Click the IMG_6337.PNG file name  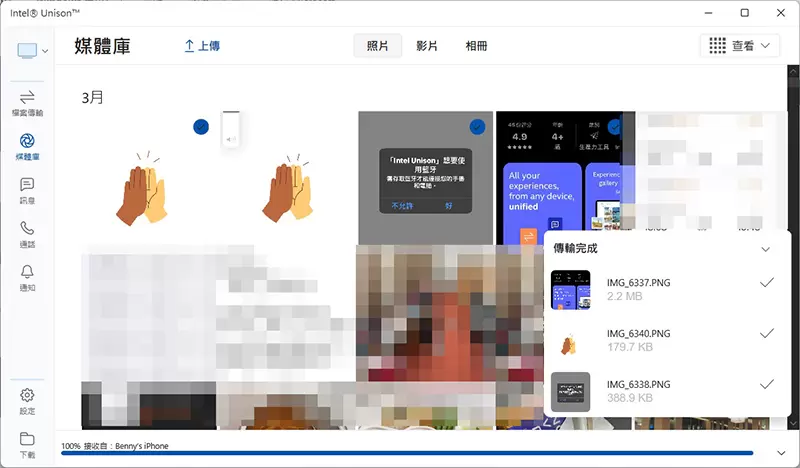(x=638, y=283)
